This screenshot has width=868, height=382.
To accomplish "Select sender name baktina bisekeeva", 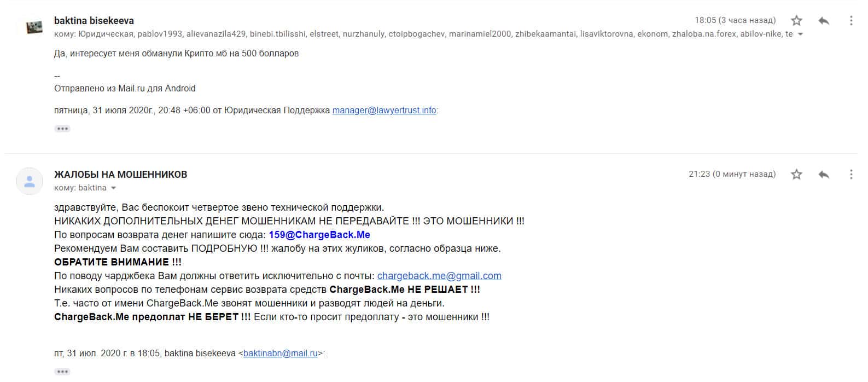I will (x=94, y=21).
